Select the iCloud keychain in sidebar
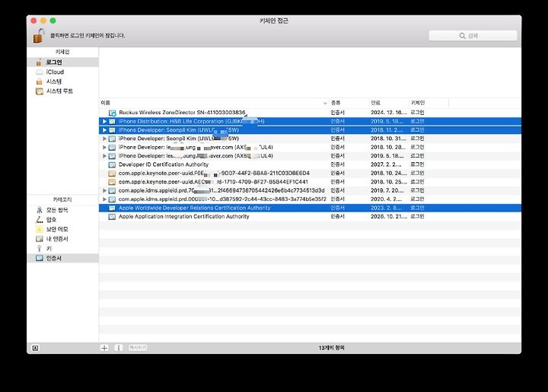This screenshot has height=392, width=548. point(63,72)
